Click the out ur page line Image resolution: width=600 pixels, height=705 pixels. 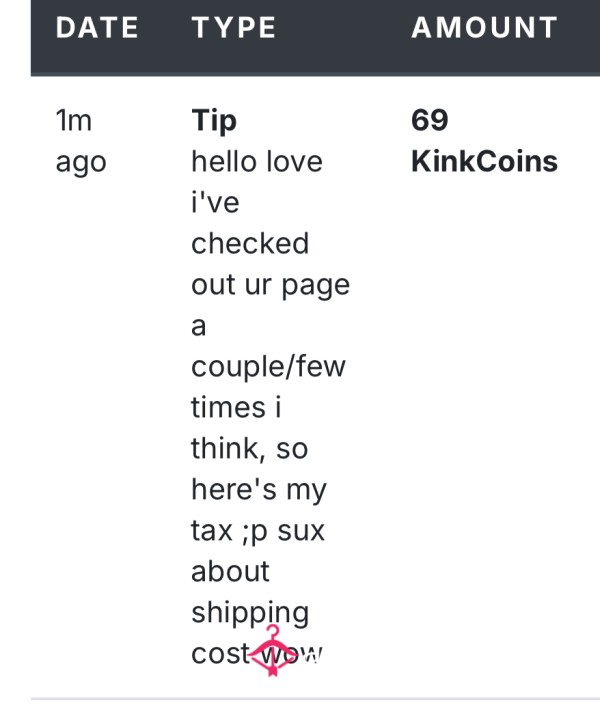[x=270, y=286]
